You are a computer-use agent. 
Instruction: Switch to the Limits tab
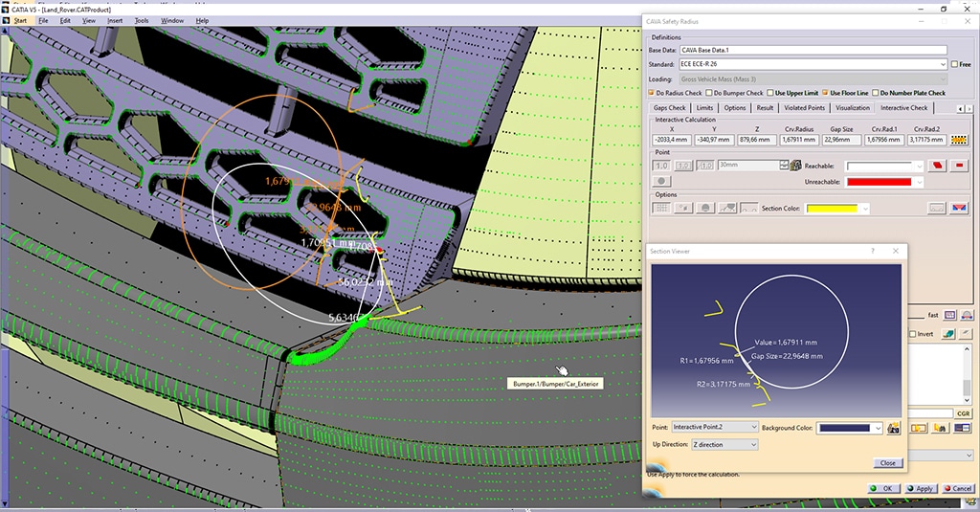tap(704, 107)
